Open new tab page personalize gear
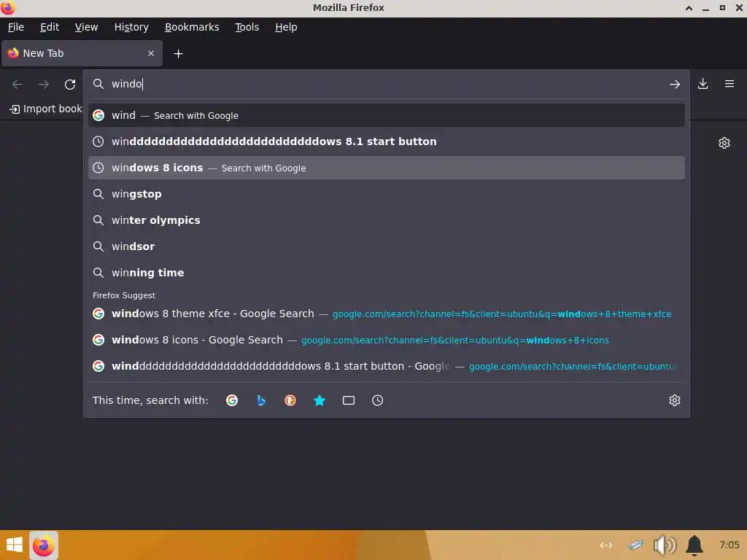 click(x=724, y=143)
